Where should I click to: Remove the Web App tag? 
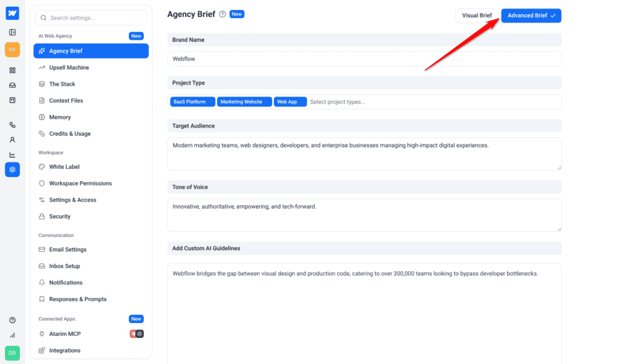click(302, 102)
